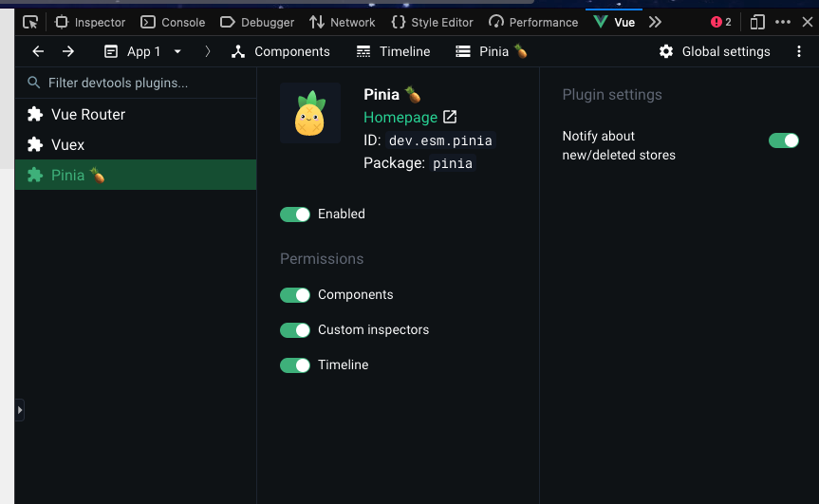
Task: Click the error count badge icon
Action: tap(720, 22)
